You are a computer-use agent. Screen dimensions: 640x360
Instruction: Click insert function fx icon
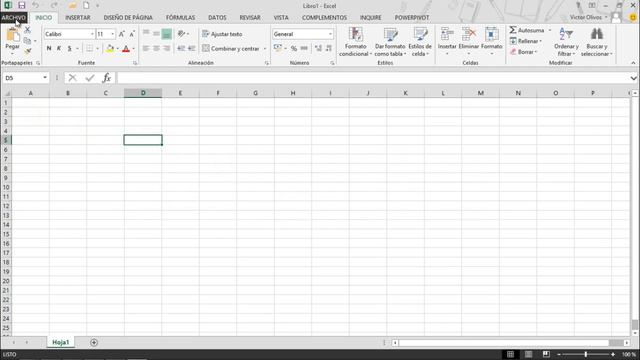pos(107,78)
